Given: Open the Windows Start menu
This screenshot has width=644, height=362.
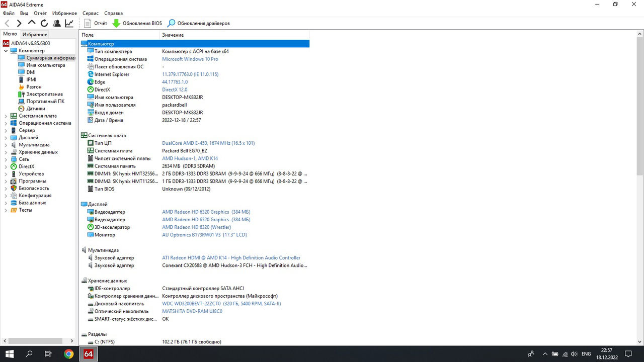Looking at the screenshot, I should (x=10, y=354).
